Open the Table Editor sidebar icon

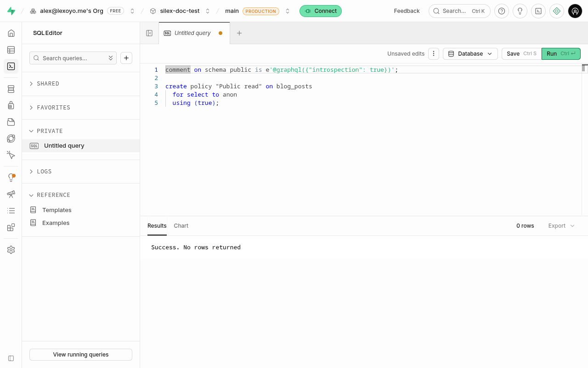click(x=11, y=50)
